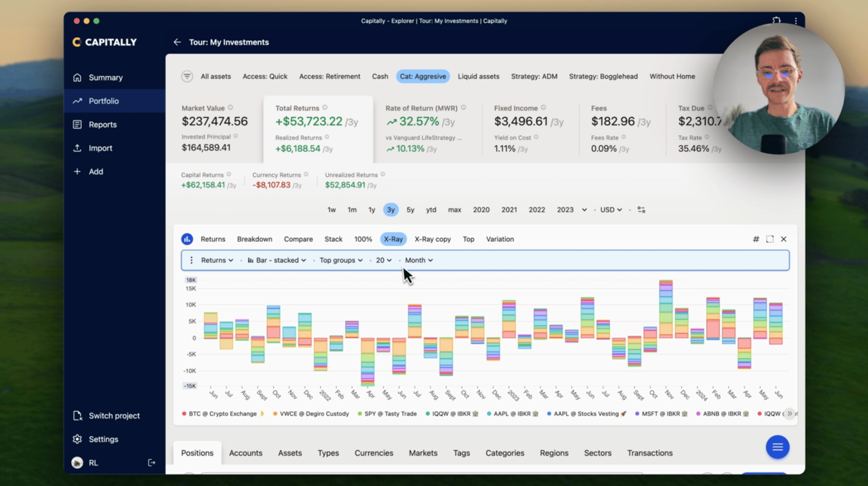Expand legend with double-chevron arrow
The image size is (868, 486).
[789, 414]
